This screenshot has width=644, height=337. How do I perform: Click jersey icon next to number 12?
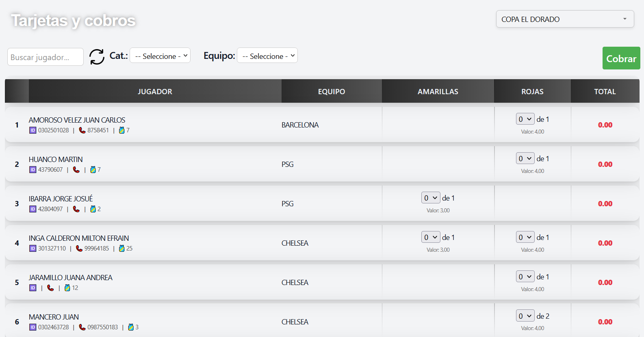67,288
